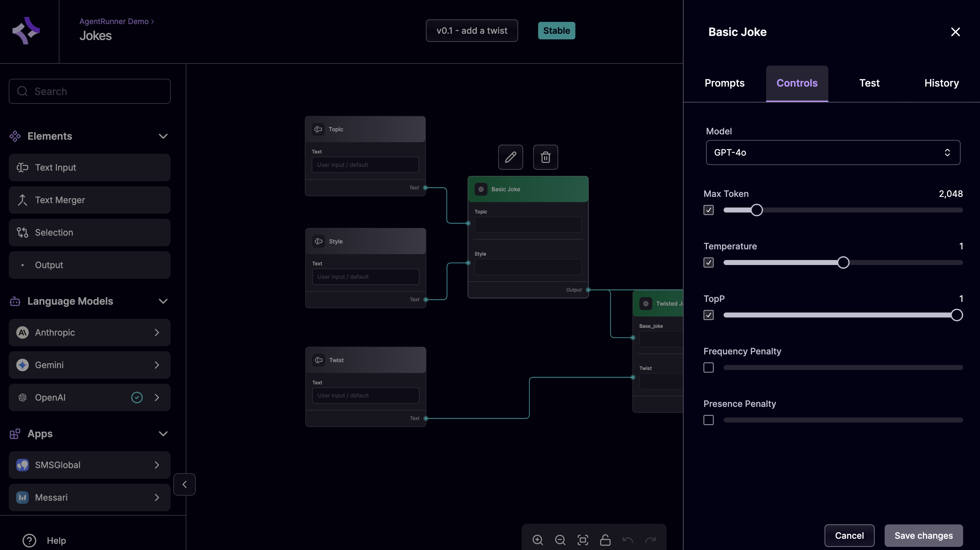Open the History tab
980x550 pixels.
pos(941,83)
